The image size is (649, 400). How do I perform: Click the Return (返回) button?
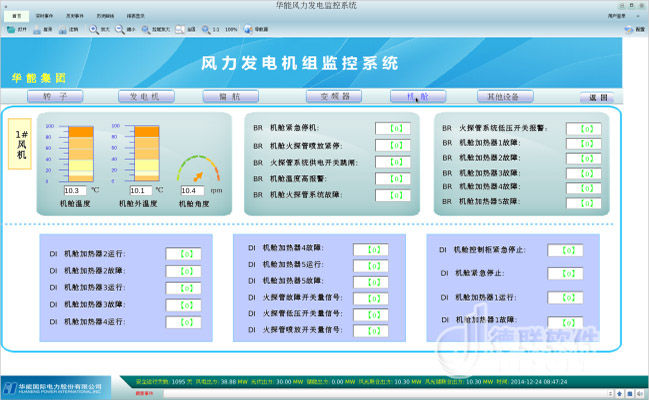tap(599, 98)
